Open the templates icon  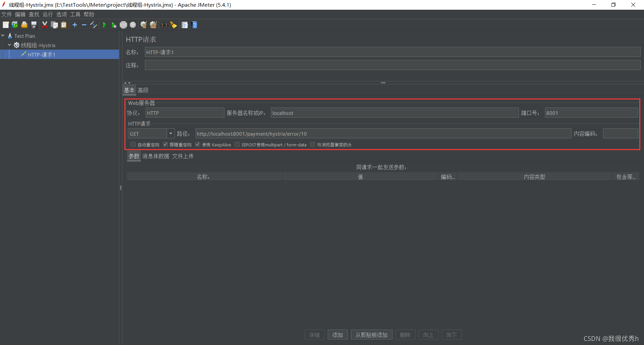[x=15, y=25]
